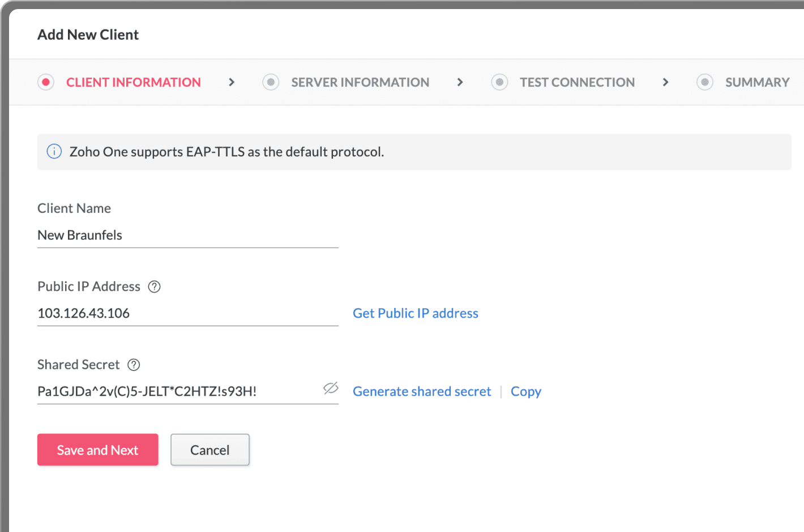
Task: Copy the shared secret
Action: pos(525,391)
